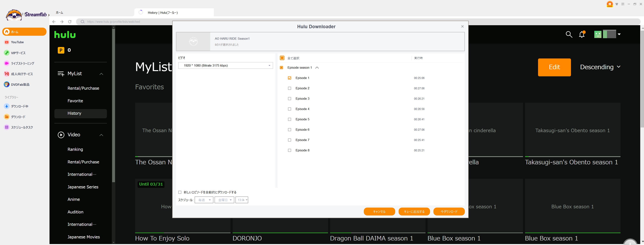Open Japanese Series in the sidebar
Viewport: 644px width, 245px height.
click(83, 187)
